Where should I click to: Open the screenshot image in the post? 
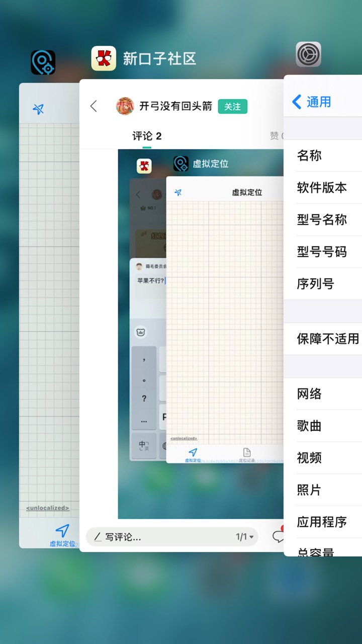201,334
